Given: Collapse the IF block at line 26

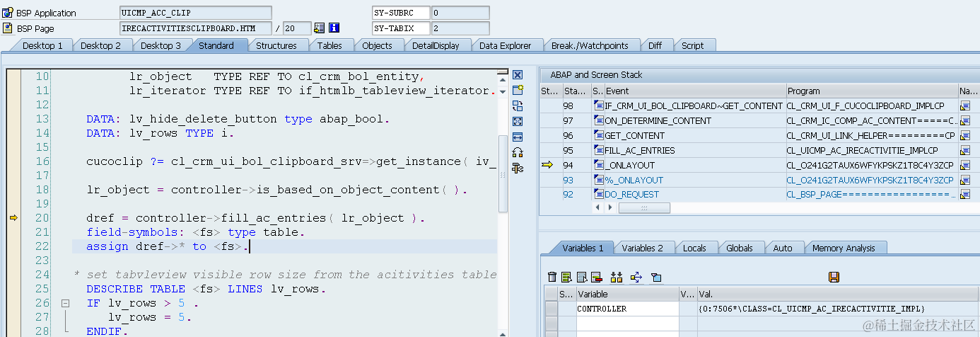Looking at the screenshot, I should coord(65,303).
